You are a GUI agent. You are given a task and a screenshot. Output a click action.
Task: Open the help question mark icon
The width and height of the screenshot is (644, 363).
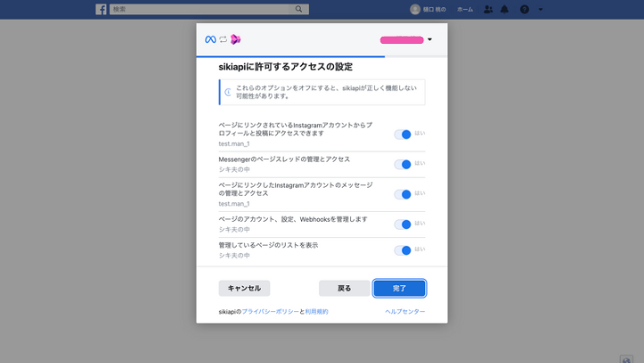524,9
